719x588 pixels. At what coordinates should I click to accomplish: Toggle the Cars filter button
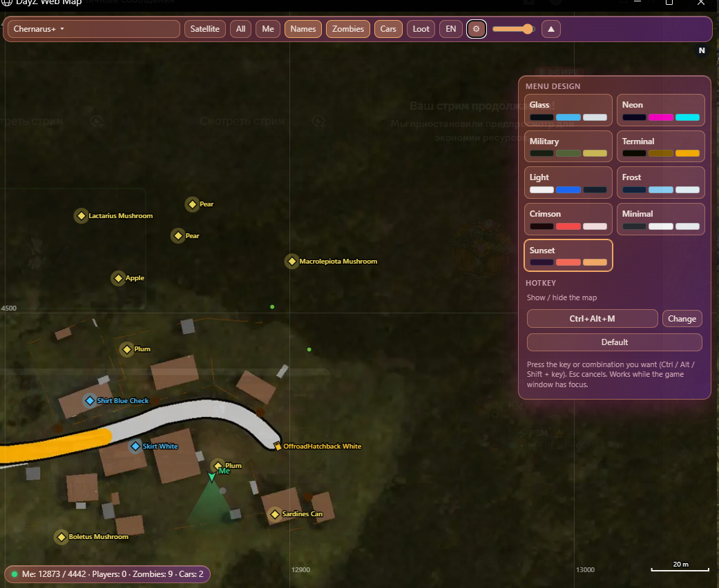tap(388, 29)
